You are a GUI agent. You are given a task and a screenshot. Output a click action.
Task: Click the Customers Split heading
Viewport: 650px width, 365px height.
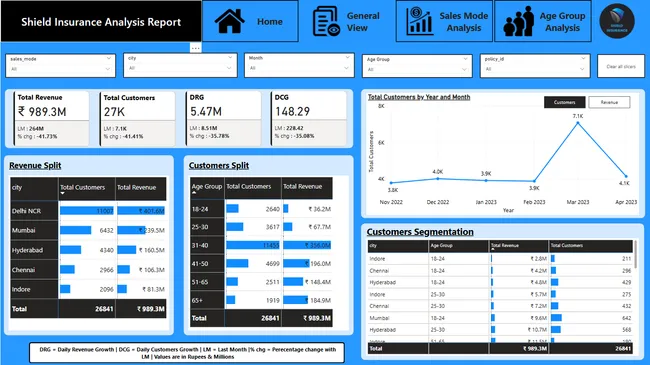[x=219, y=165]
